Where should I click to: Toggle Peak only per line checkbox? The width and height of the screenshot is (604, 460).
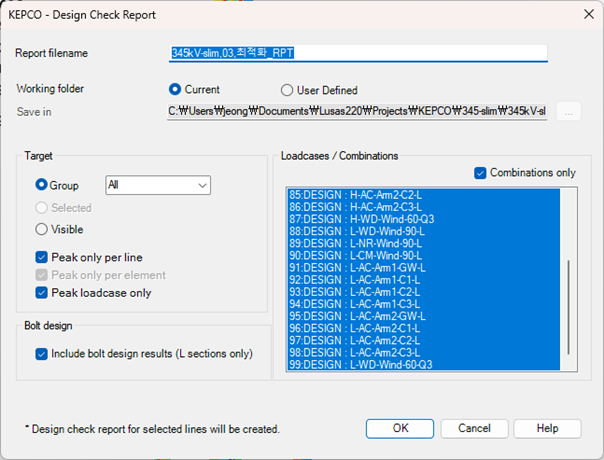click(42, 257)
